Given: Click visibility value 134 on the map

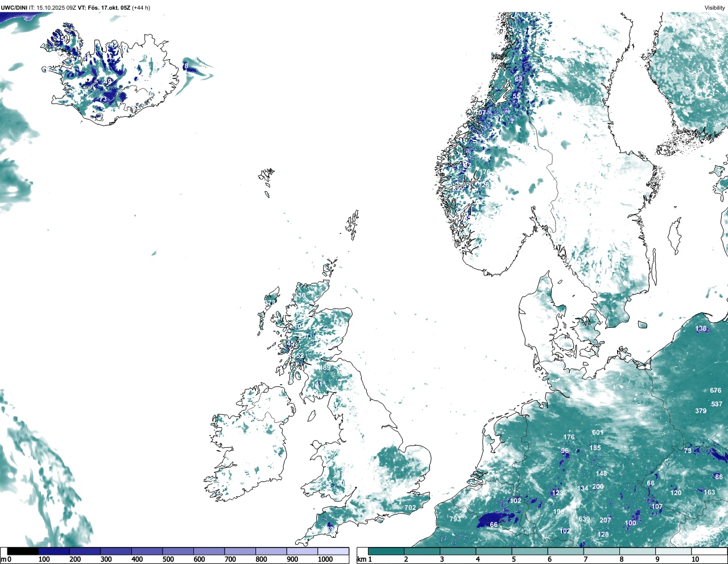Looking at the screenshot, I should tap(583, 488).
